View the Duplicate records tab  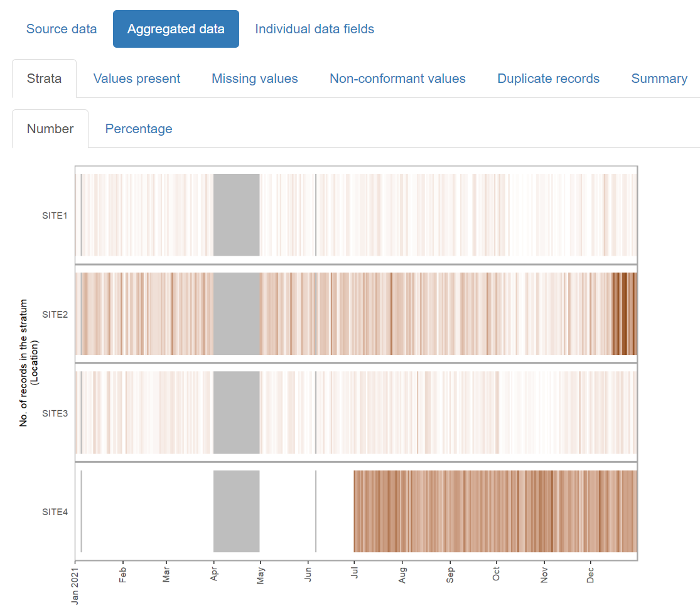point(548,79)
